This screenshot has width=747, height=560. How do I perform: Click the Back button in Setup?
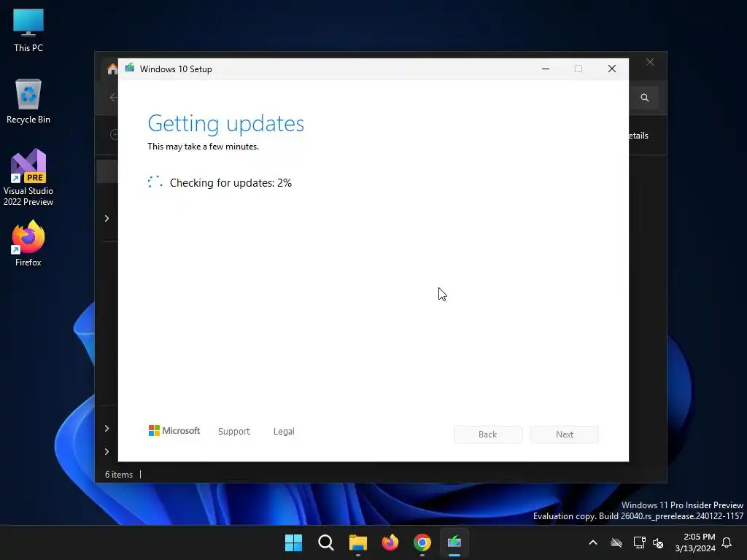[488, 435]
